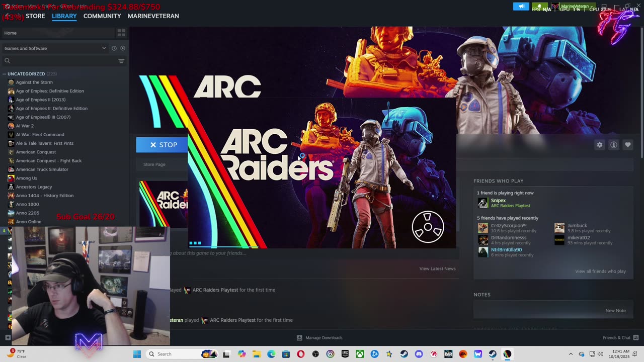Click the Steam announcements megaphone icon
Screen dimensions: 644x362
[x=521, y=7]
